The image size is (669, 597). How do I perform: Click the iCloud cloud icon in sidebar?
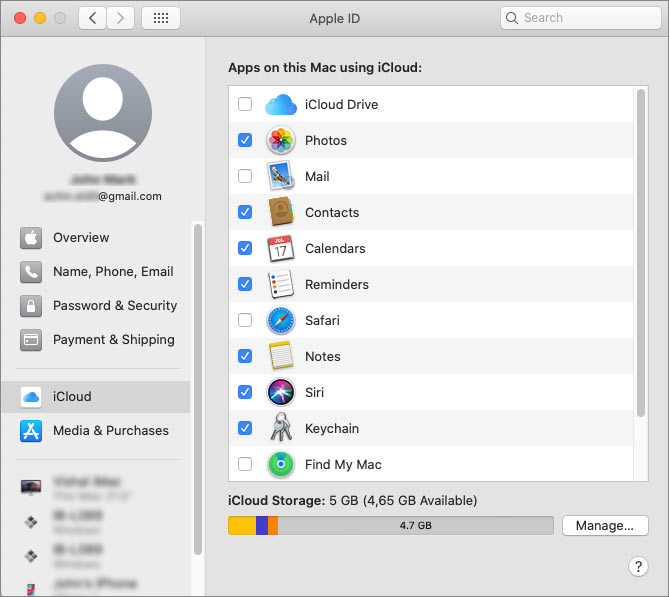31,397
